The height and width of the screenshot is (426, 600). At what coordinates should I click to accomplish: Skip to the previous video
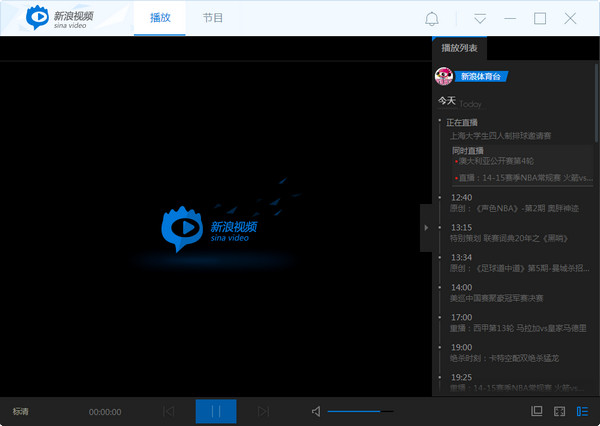[168, 411]
